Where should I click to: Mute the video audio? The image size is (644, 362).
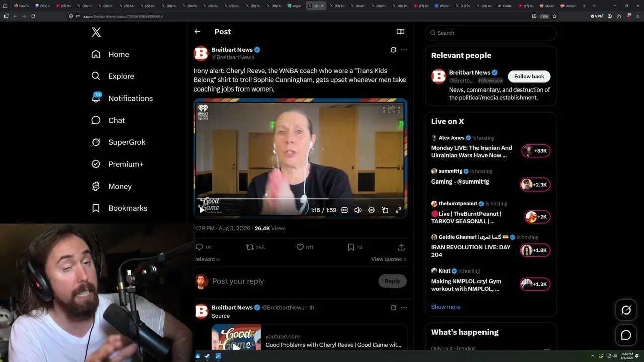tap(358, 210)
